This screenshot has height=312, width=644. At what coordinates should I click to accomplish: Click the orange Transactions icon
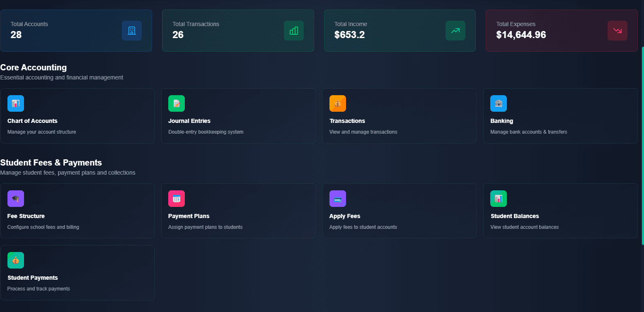pos(337,103)
